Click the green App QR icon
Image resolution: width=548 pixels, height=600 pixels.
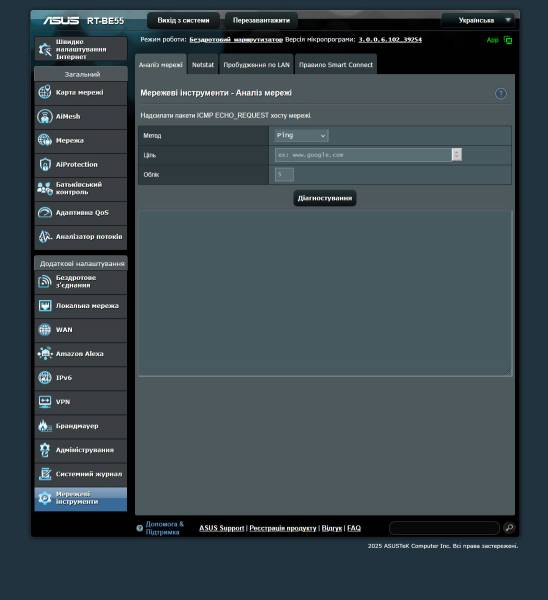coord(508,40)
